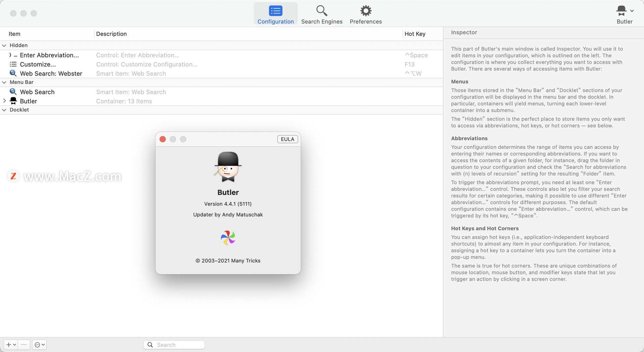Click 'Updater by Andy Matuschak' text
This screenshot has width=644, height=352.
(228, 215)
